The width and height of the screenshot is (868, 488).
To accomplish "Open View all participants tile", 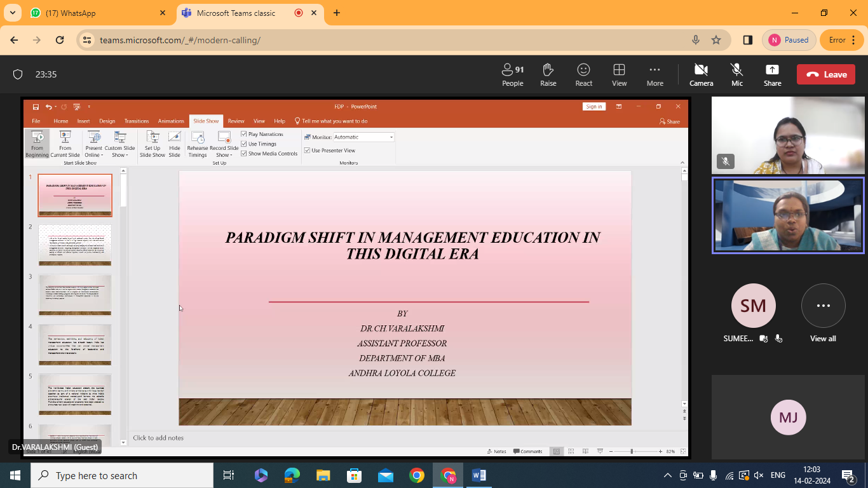I will 823,313.
